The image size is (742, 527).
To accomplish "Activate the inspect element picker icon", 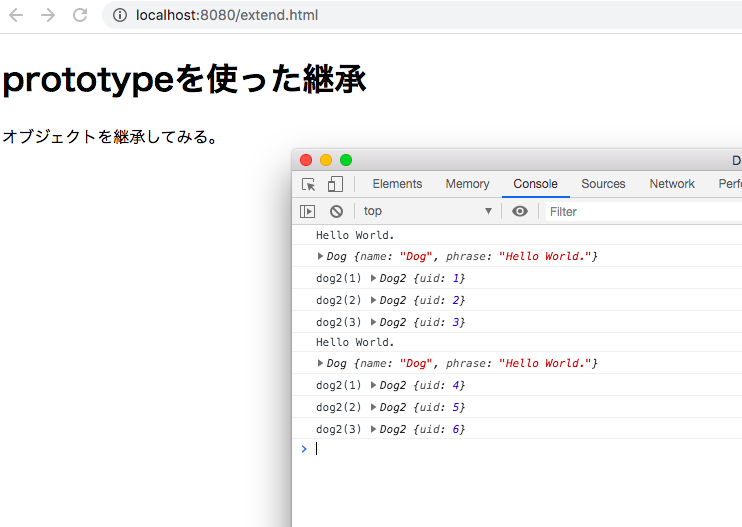I will tap(309, 184).
